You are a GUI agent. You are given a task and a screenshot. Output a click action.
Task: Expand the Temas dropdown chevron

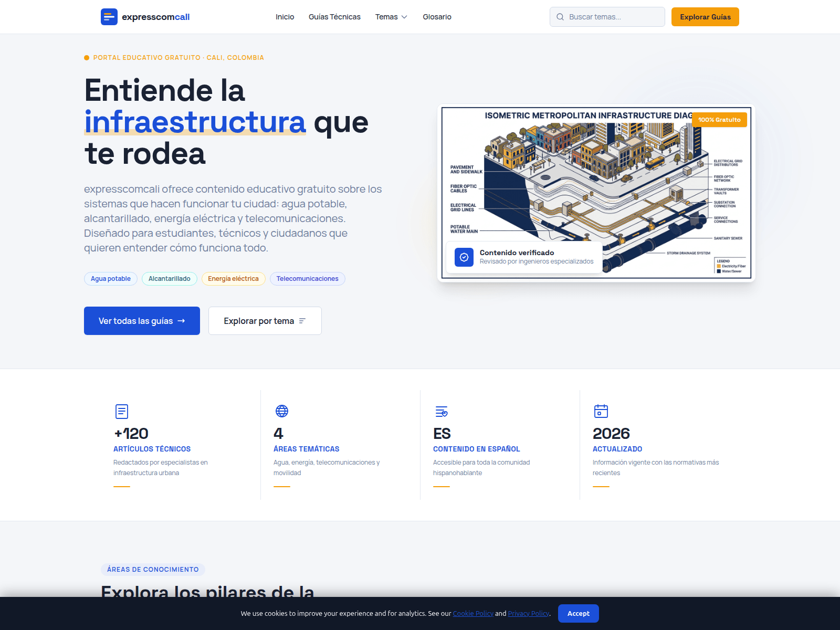click(404, 17)
